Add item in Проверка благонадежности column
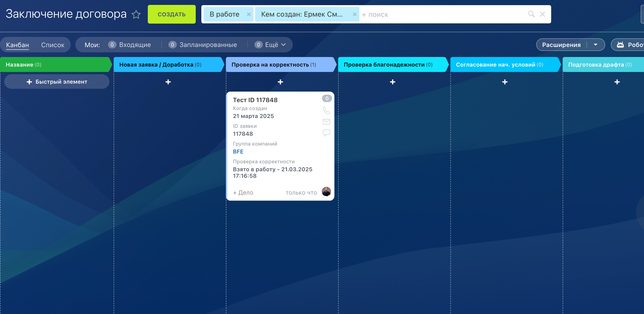This screenshot has height=314, width=644. click(392, 82)
